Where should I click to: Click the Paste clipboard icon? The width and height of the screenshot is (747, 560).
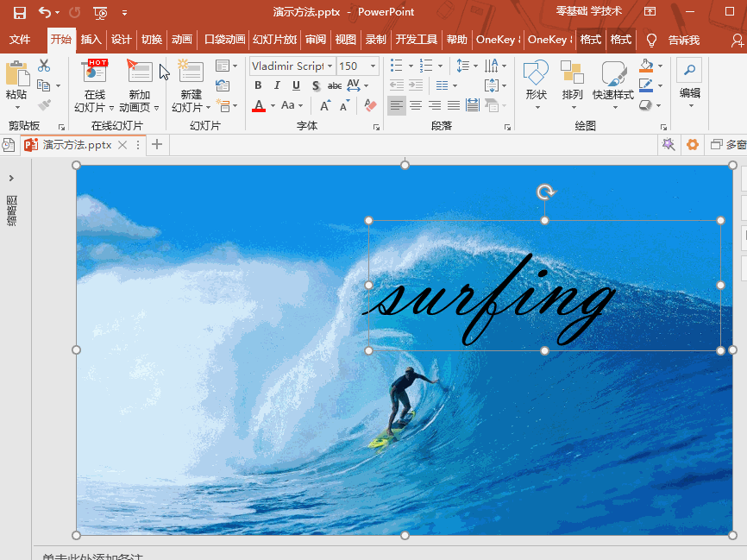coord(17,74)
